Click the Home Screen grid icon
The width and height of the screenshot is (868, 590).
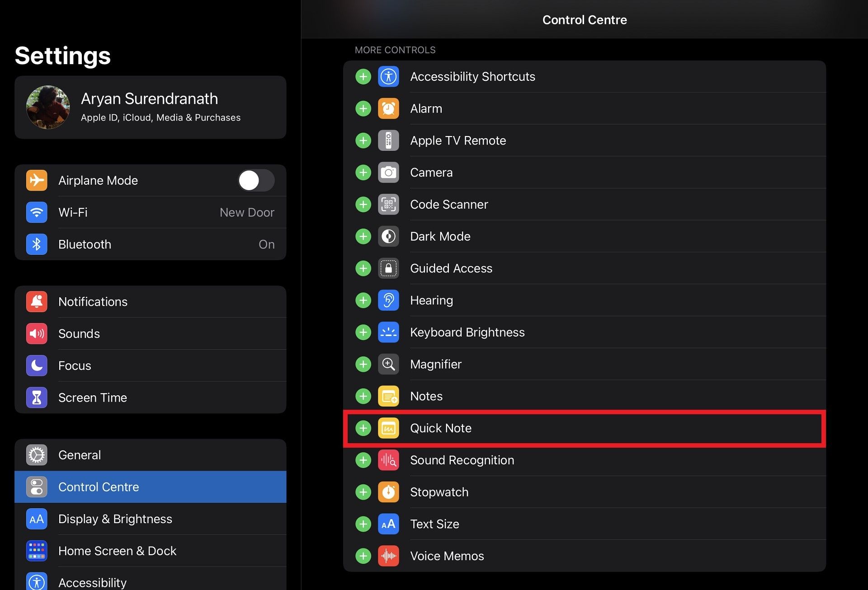(37, 551)
